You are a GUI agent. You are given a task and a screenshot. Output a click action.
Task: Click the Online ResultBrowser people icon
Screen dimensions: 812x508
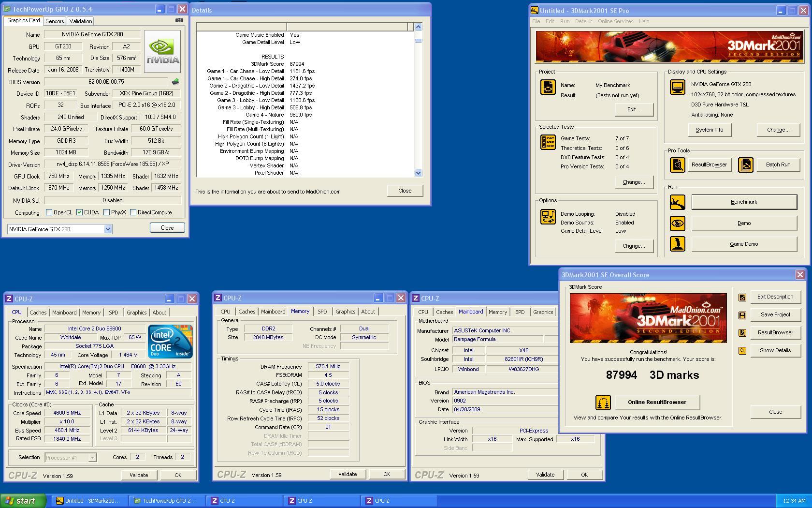(603, 402)
